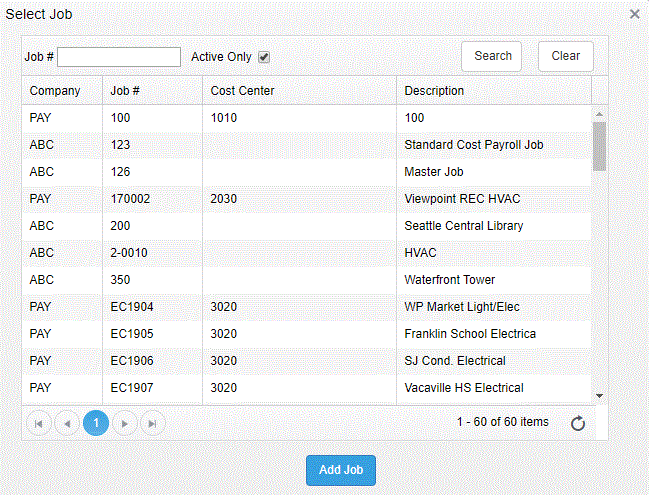
Task: Select the Franklin School Electrica row
Action: pyautogui.click(x=306, y=334)
